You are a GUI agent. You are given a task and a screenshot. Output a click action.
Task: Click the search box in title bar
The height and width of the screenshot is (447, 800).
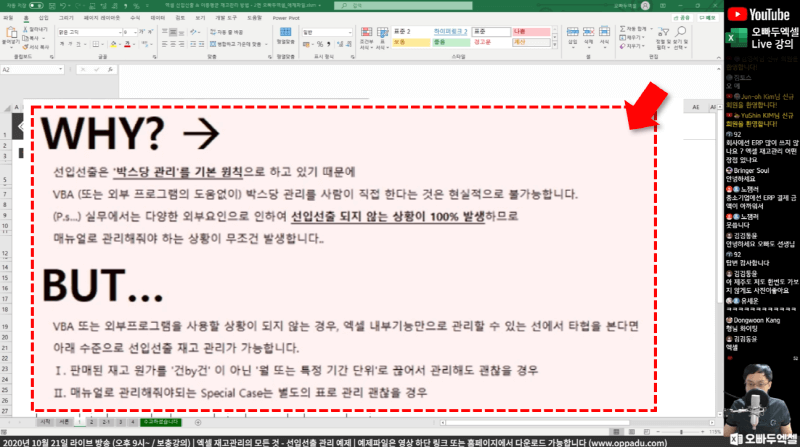[403, 6]
